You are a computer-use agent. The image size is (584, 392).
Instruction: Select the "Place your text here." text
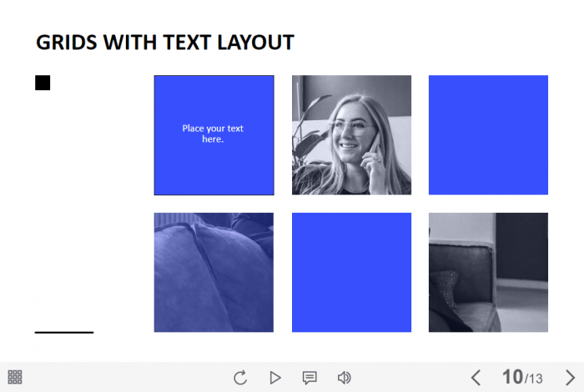click(213, 133)
